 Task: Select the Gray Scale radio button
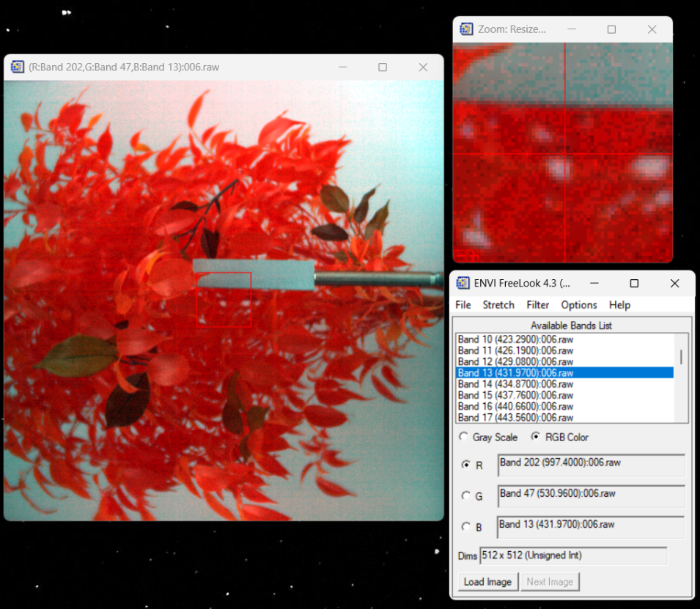pyautogui.click(x=463, y=437)
